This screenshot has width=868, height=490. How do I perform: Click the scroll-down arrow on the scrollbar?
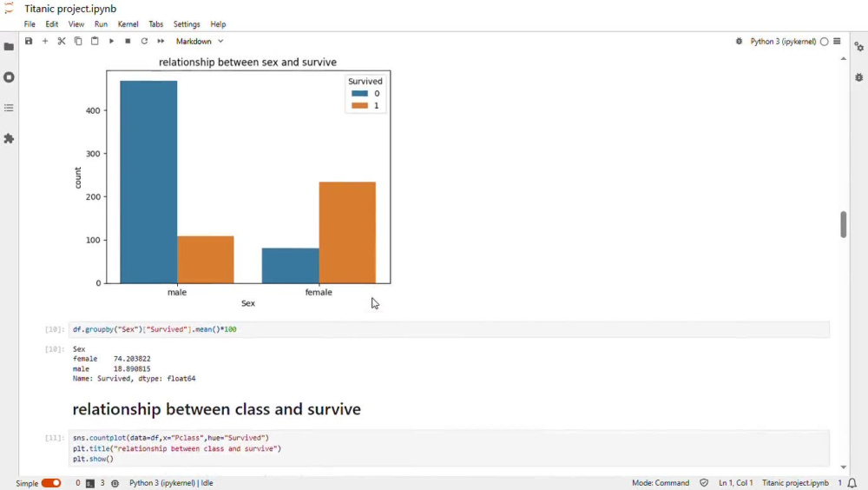pos(843,467)
